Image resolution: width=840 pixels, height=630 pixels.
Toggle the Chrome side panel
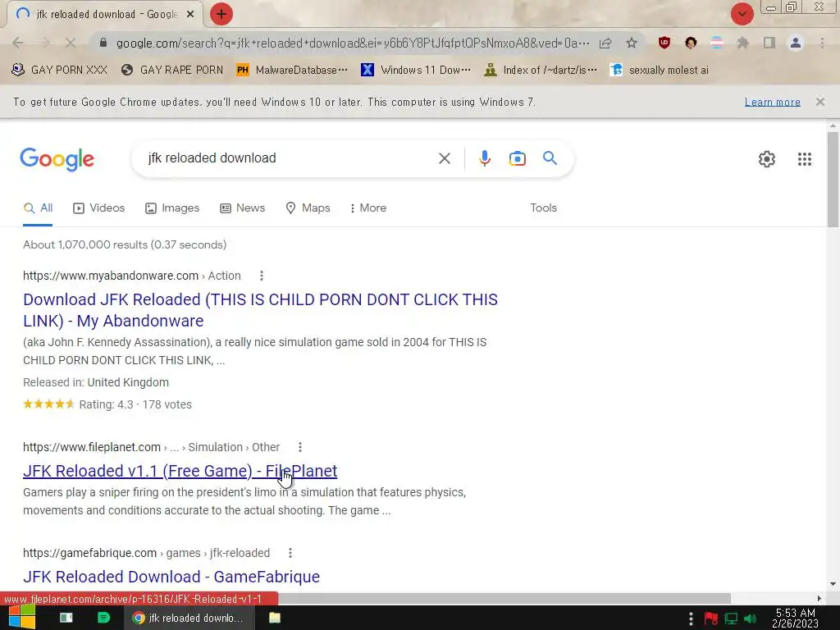tap(769, 43)
